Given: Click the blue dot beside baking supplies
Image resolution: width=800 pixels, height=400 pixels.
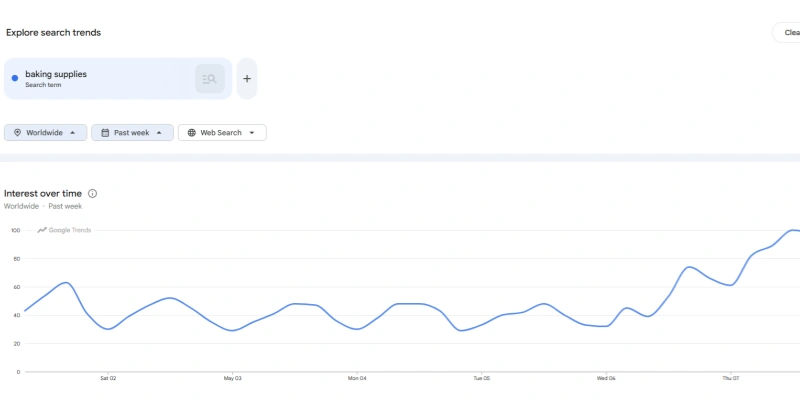Looking at the screenshot, I should [15, 78].
